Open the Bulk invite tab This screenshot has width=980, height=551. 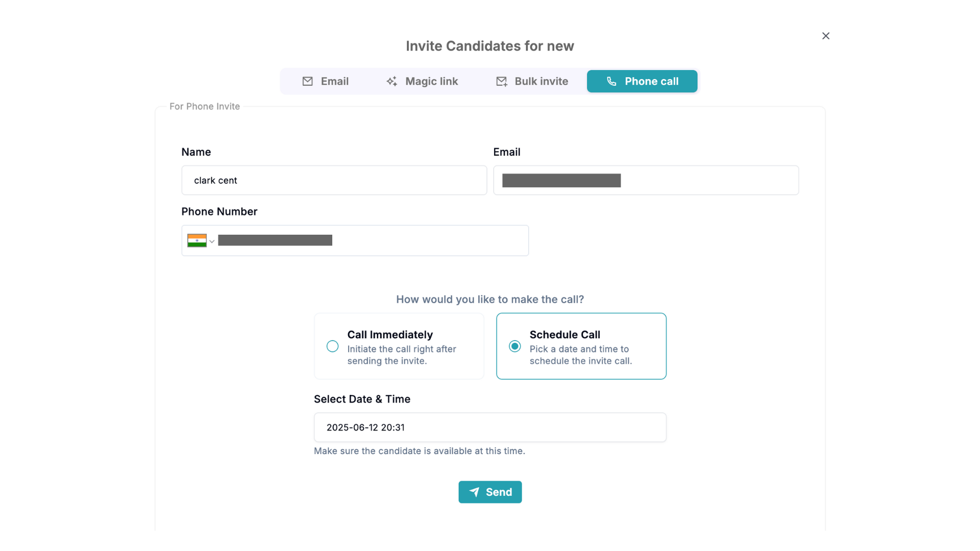pyautogui.click(x=532, y=81)
